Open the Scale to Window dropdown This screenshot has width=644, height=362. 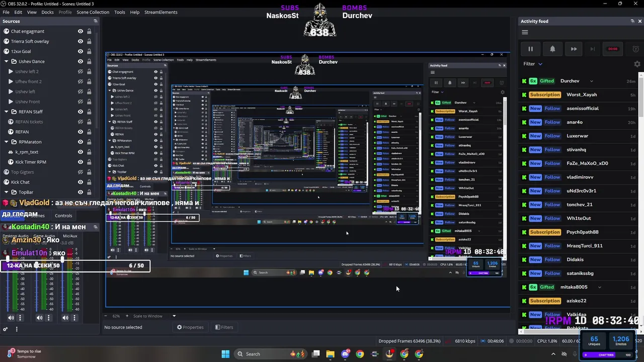(154, 316)
